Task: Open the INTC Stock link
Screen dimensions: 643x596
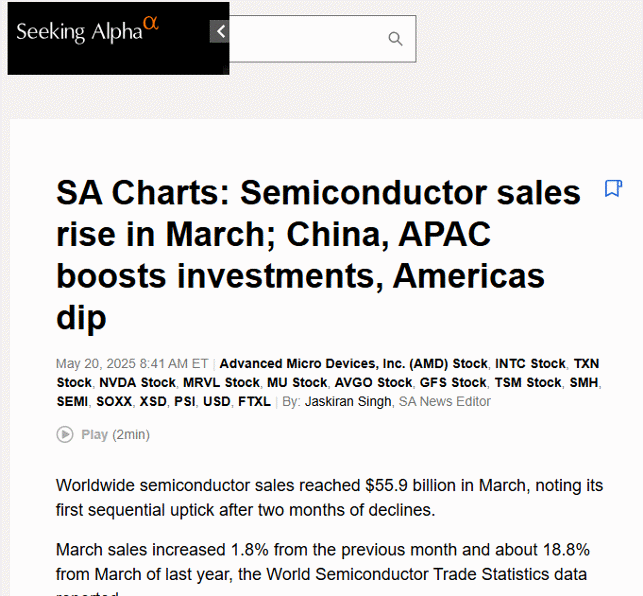Action: pyautogui.click(x=530, y=363)
